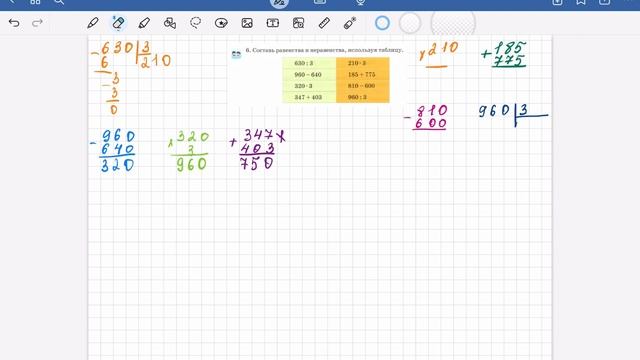Select the Laser pointer tool
640x360 pixels.
[350, 23]
